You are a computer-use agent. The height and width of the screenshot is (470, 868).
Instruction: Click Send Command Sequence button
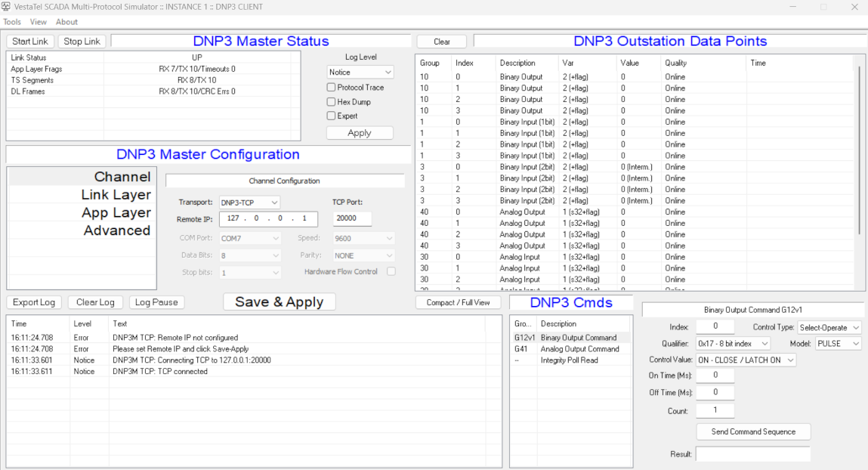(752, 432)
